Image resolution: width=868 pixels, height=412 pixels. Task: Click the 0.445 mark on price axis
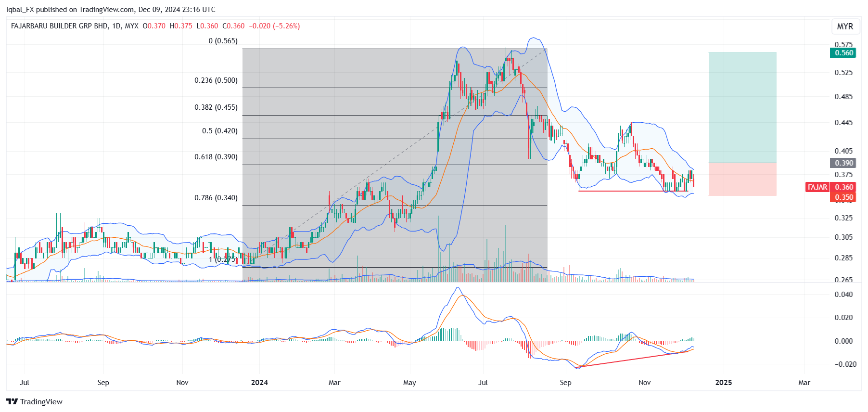(x=843, y=123)
